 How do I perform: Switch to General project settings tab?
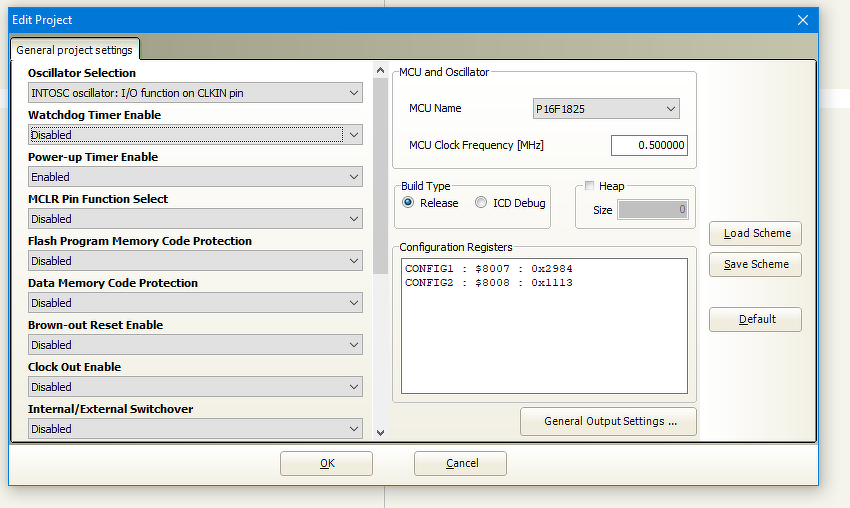74,50
